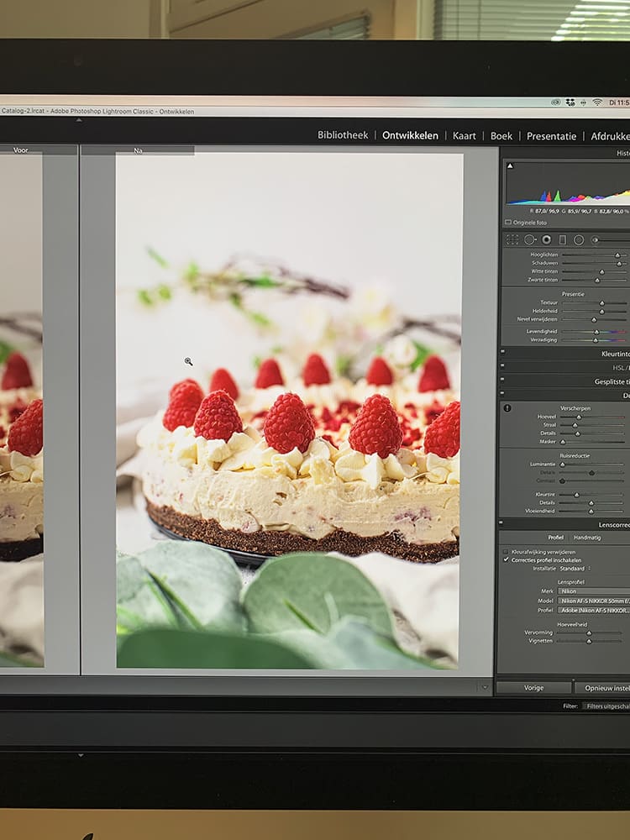Toggle shadow clipping triangle in histogram
The height and width of the screenshot is (840, 630).
click(510, 166)
